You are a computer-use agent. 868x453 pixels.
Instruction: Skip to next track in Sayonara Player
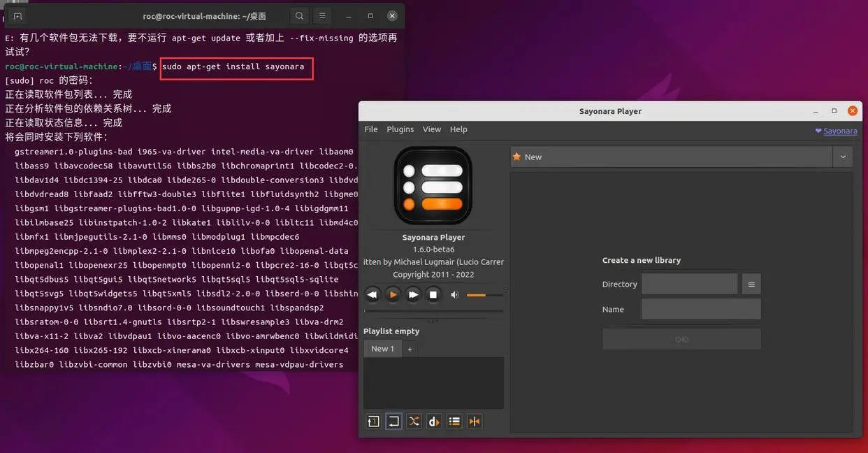[413, 295]
